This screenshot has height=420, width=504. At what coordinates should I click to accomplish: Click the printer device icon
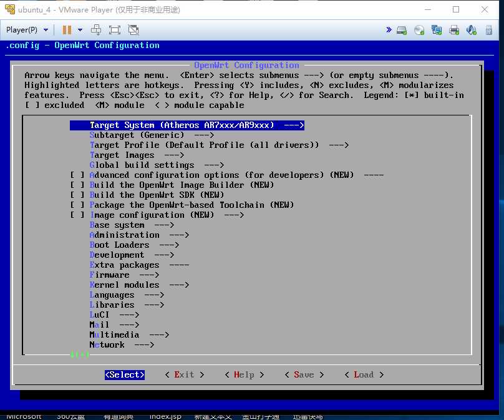(x=454, y=30)
